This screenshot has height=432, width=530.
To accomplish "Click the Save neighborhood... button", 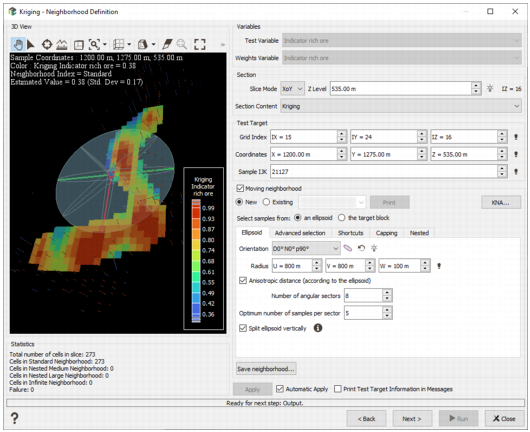I will pyautogui.click(x=266, y=369).
